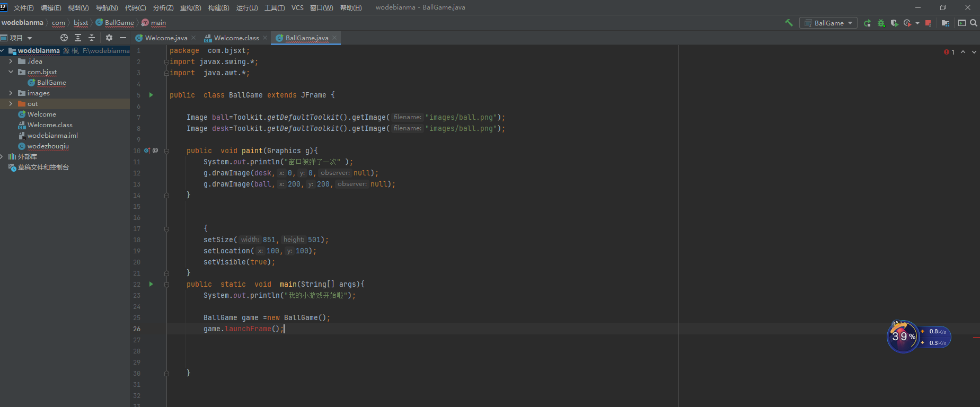
Task: Fold the main method at line 22
Action: point(166,284)
